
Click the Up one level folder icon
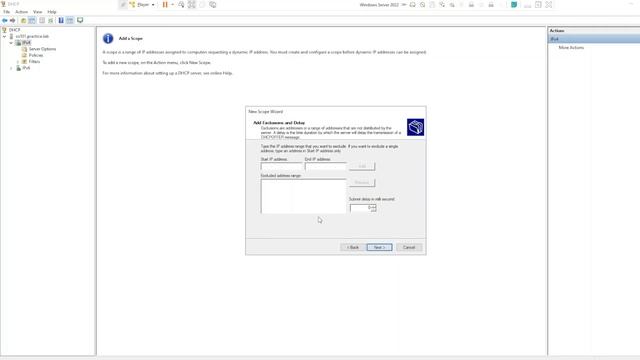(x=23, y=20)
